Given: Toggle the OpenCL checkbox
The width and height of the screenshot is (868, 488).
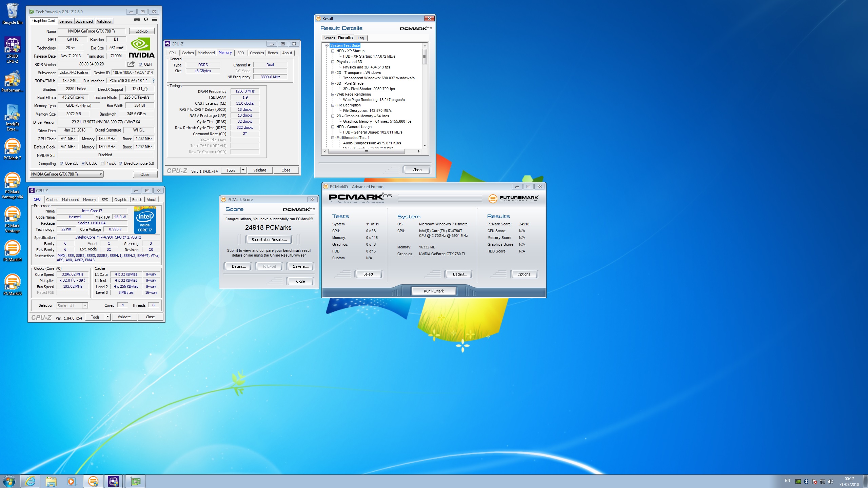Looking at the screenshot, I should (x=62, y=163).
